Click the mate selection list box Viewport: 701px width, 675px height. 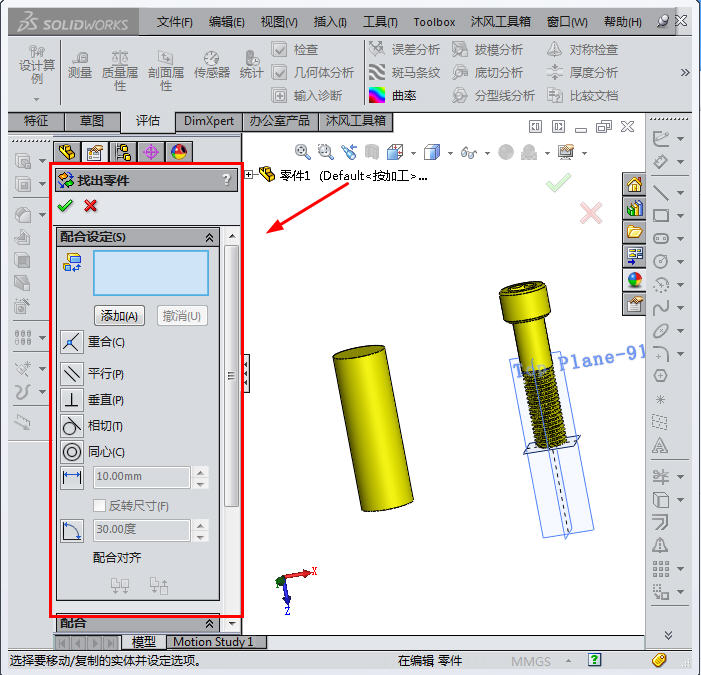click(x=151, y=273)
